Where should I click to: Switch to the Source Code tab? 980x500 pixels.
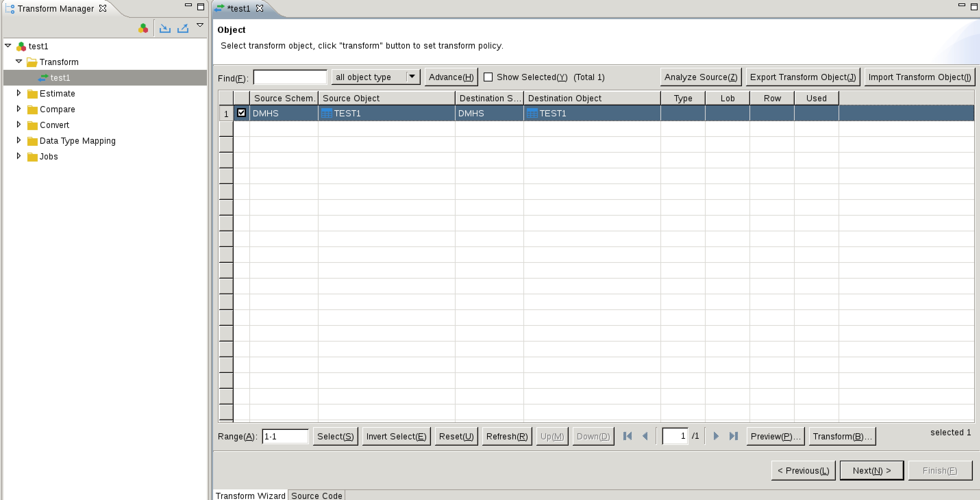(x=317, y=496)
